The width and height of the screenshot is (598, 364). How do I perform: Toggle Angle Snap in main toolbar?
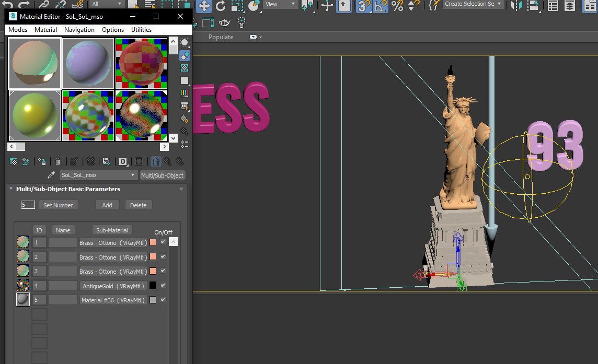pyautogui.click(x=380, y=6)
